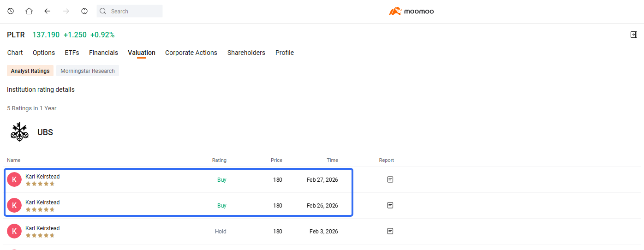
Task: Click analyst name in Feb 26, 2026 row
Action: point(42,202)
